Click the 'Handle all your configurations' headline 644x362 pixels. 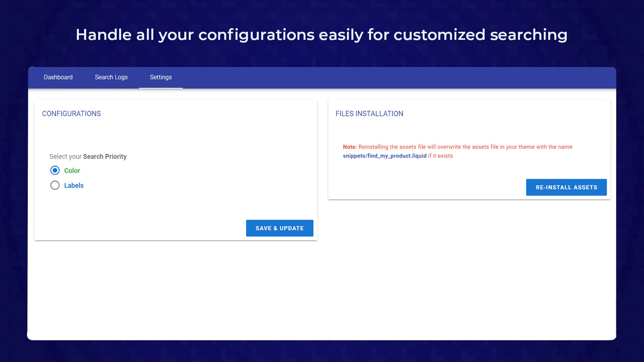click(x=195, y=35)
